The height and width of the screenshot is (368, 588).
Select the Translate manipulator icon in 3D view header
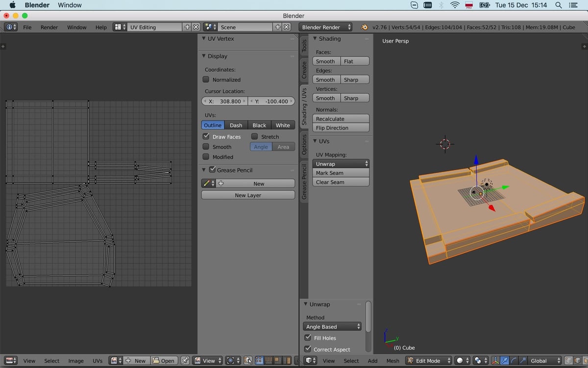coord(504,361)
